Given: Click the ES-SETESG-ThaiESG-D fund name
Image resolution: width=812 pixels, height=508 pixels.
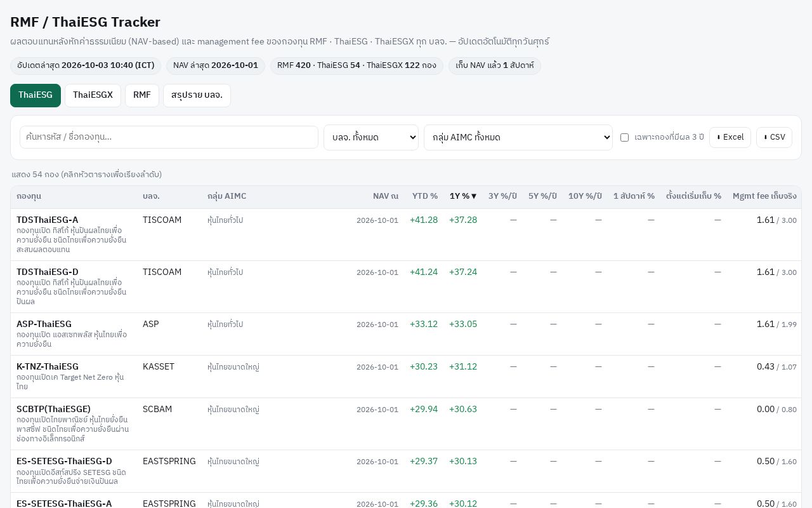Looking at the screenshot, I should tap(64, 461).
